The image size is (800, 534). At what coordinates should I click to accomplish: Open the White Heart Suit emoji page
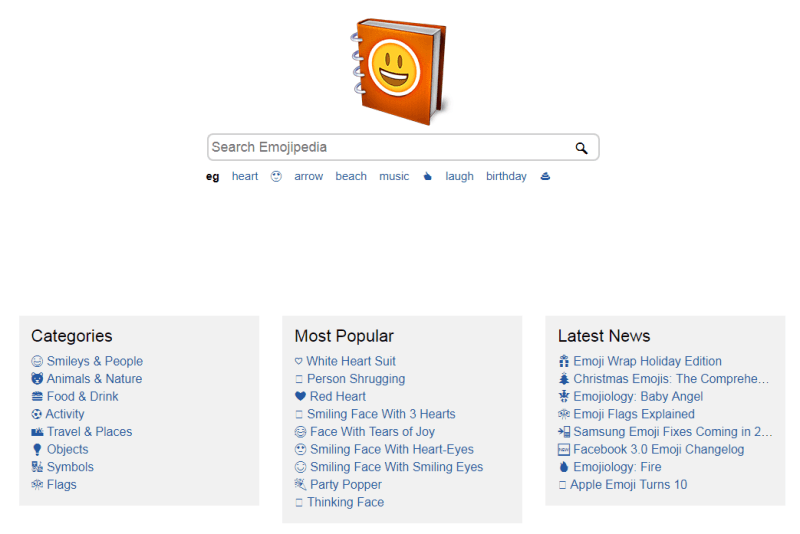pos(351,361)
